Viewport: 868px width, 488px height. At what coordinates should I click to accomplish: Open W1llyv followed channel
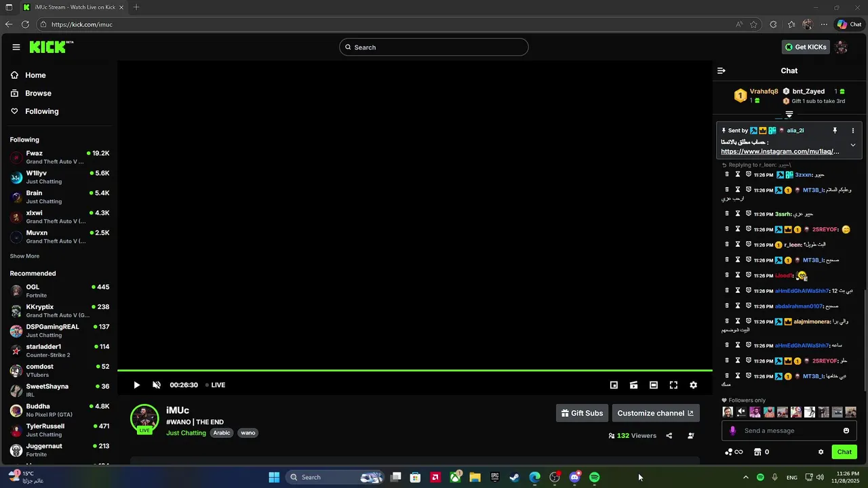pos(60,177)
